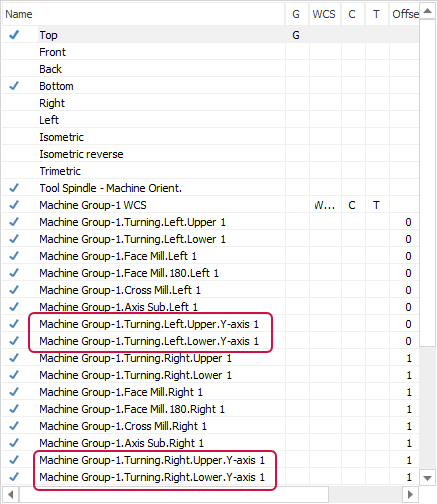Click the C marker of Machine Group-1 WCS
Screen dimensions: 438x504
pyautogui.click(x=352, y=205)
